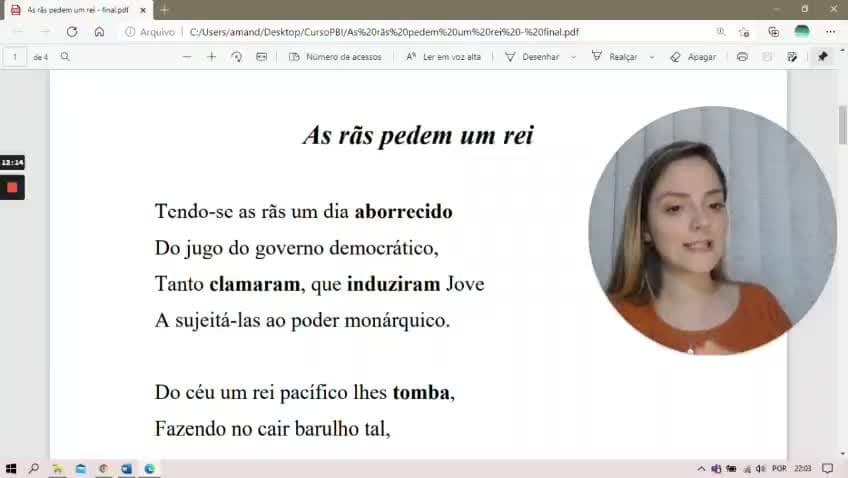Click the zoom in plus icon
Viewport: 848px width, 478px height.
(x=211, y=57)
